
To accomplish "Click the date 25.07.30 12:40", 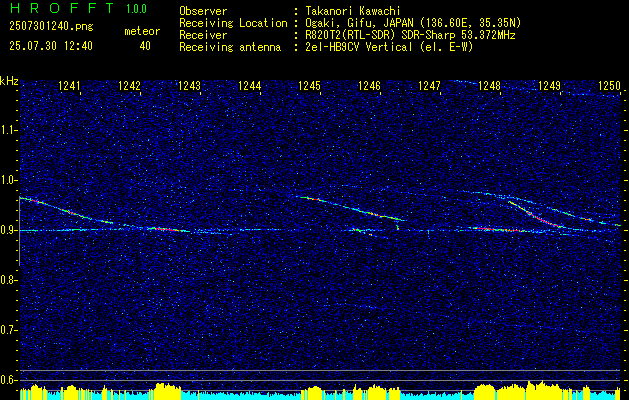I will 51,46.
